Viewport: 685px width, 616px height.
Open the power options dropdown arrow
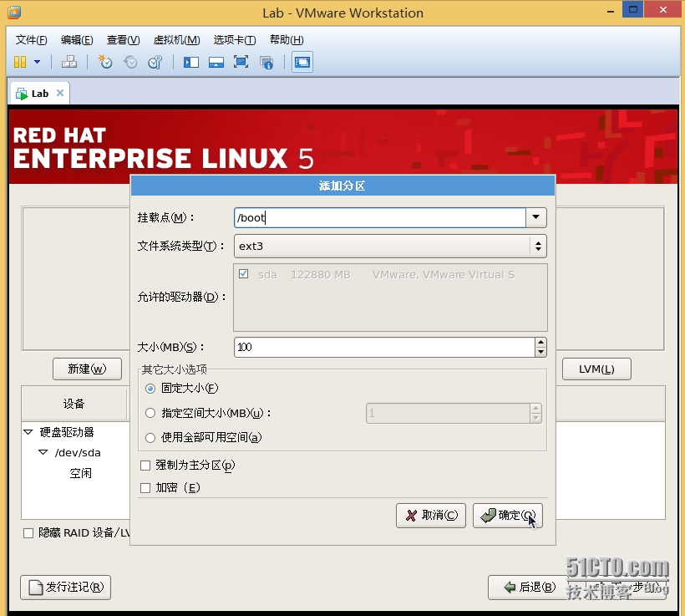(x=37, y=62)
